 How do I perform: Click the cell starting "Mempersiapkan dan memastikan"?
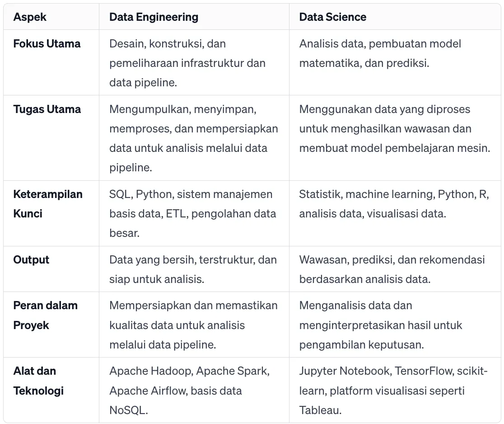coord(193,325)
